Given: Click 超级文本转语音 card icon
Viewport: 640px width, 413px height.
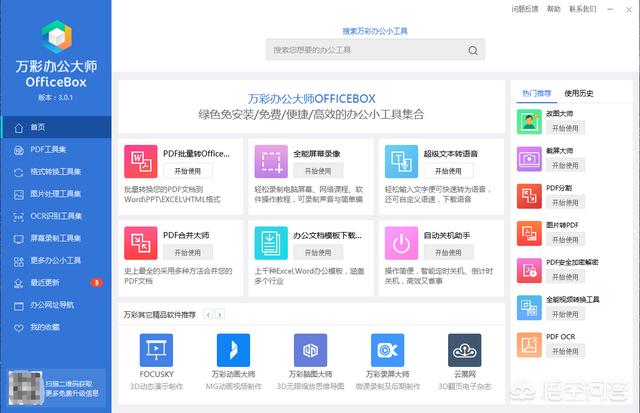Looking at the screenshot, I should (x=401, y=161).
